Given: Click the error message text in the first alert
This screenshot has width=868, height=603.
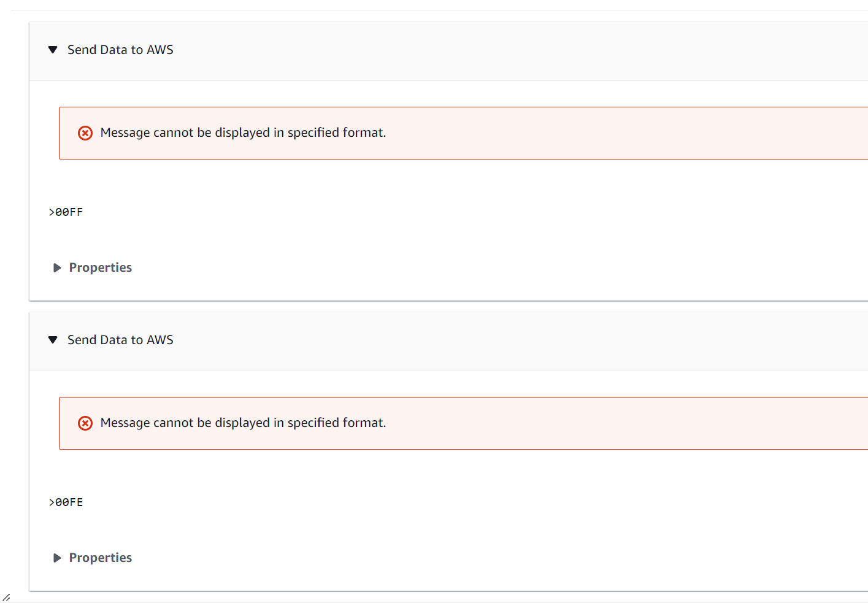Looking at the screenshot, I should [243, 133].
